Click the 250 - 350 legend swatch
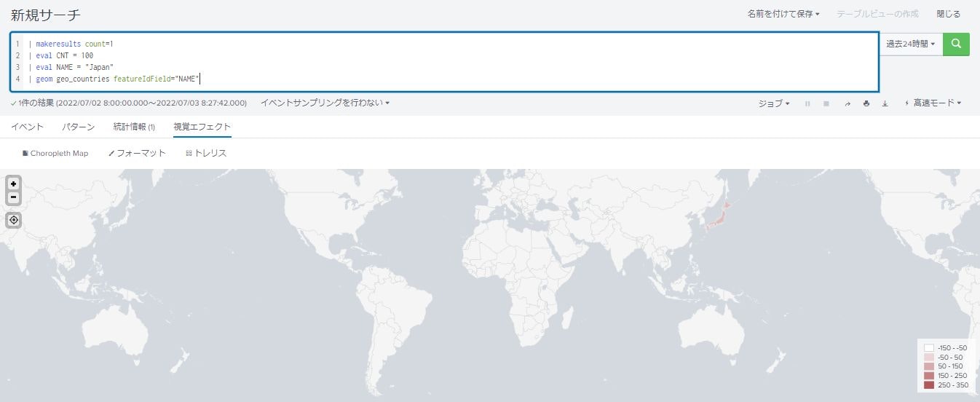 point(928,385)
